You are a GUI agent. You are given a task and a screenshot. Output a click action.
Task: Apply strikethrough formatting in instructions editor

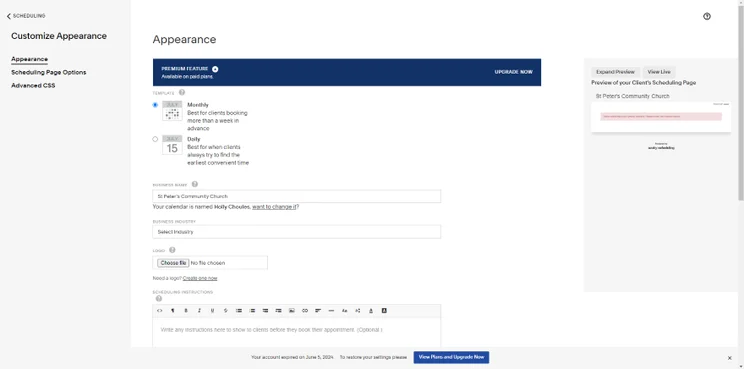click(226, 311)
